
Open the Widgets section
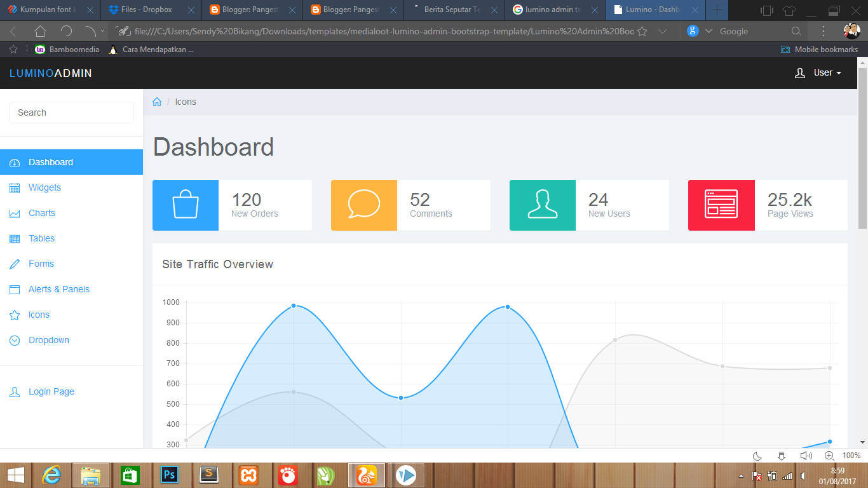(44, 187)
